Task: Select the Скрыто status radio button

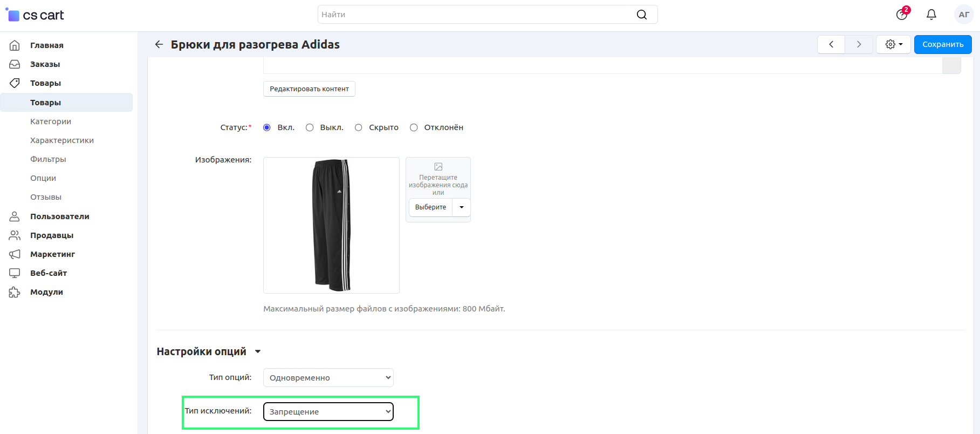Action: [x=358, y=127]
